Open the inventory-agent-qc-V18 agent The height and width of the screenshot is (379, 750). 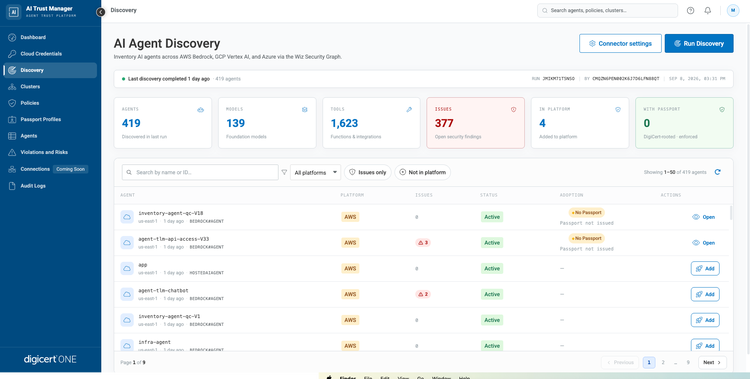[x=704, y=217]
